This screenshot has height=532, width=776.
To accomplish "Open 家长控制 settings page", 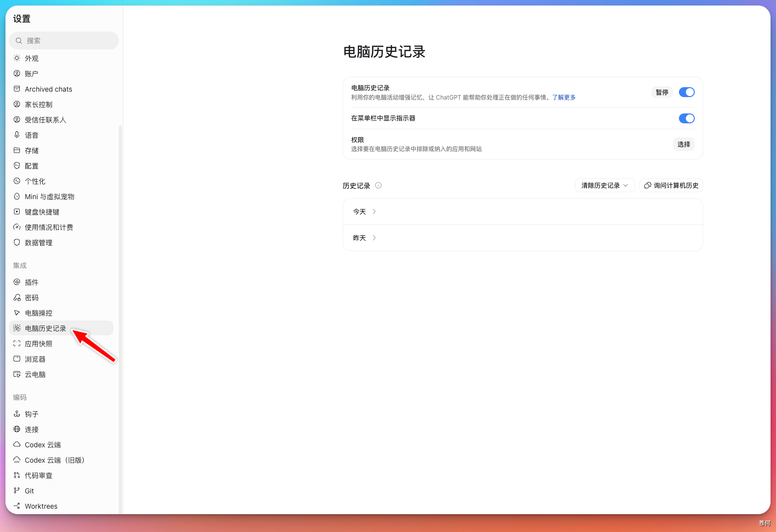I will point(61,104).
